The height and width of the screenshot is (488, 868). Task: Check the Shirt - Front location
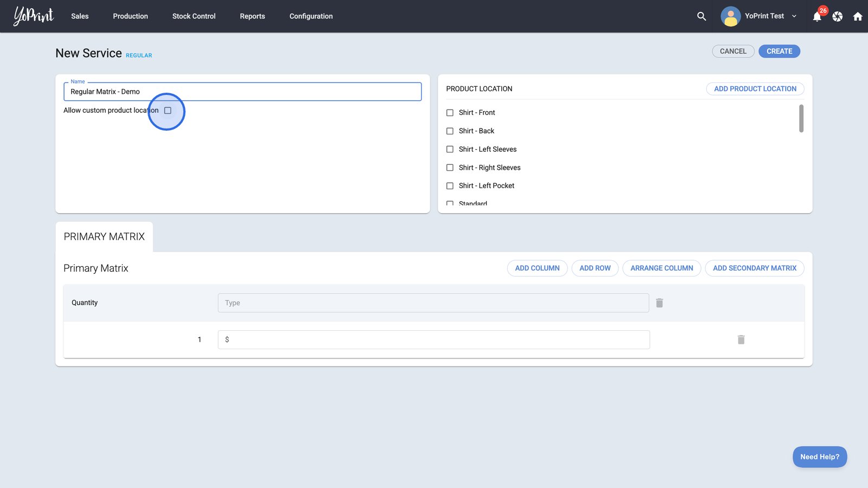[x=450, y=113]
